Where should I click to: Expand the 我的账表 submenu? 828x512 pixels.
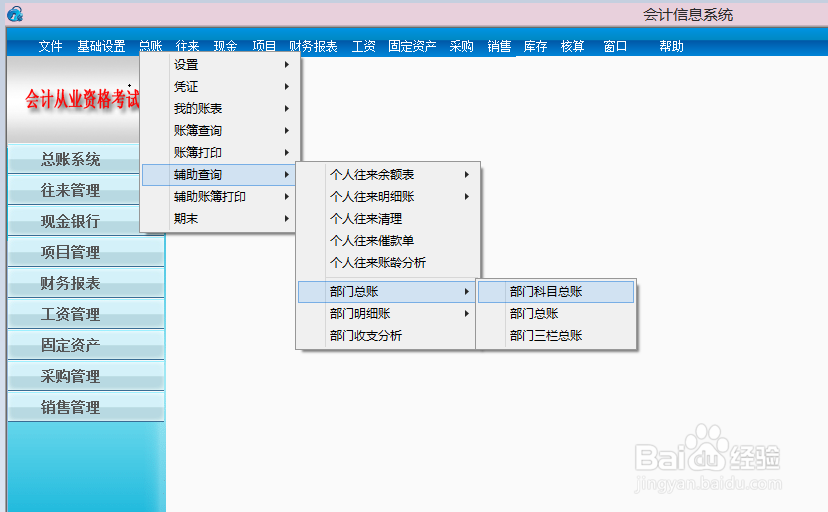219,109
